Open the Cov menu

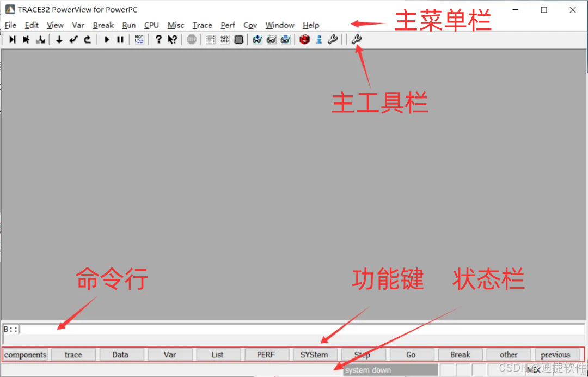[250, 25]
